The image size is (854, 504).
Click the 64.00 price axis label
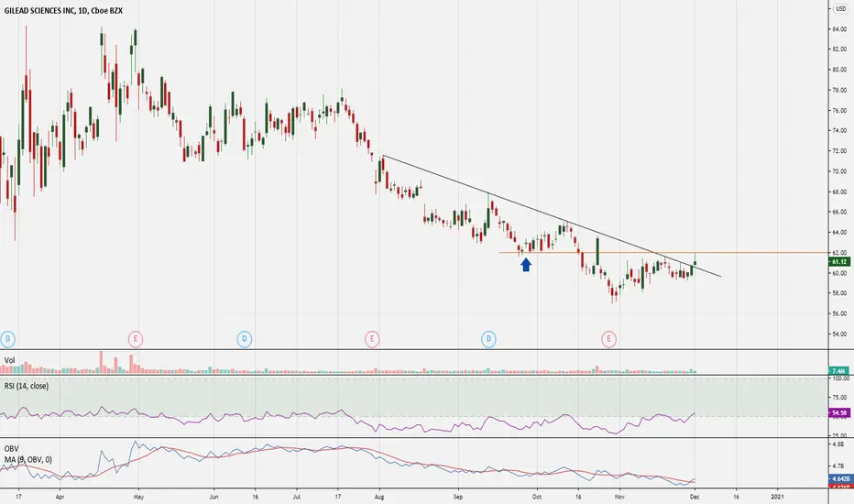pyautogui.click(x=839, y=233)
